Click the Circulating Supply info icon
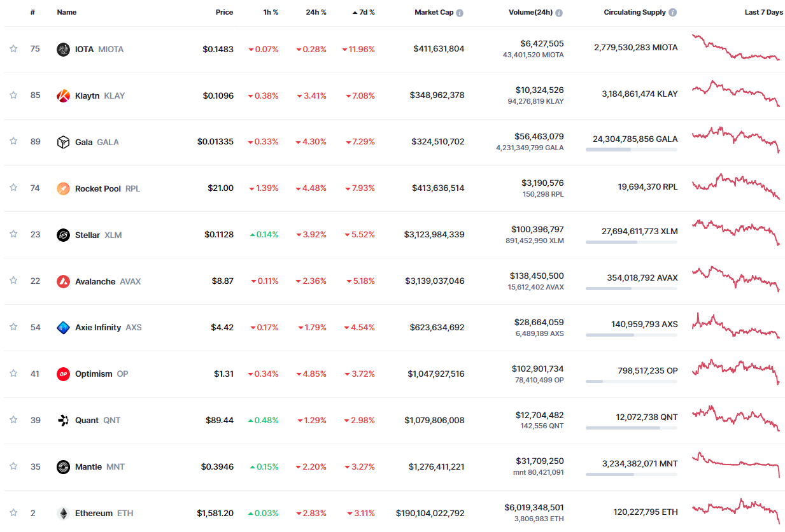Screen dimensions: 785x532 tap(673, 13)
